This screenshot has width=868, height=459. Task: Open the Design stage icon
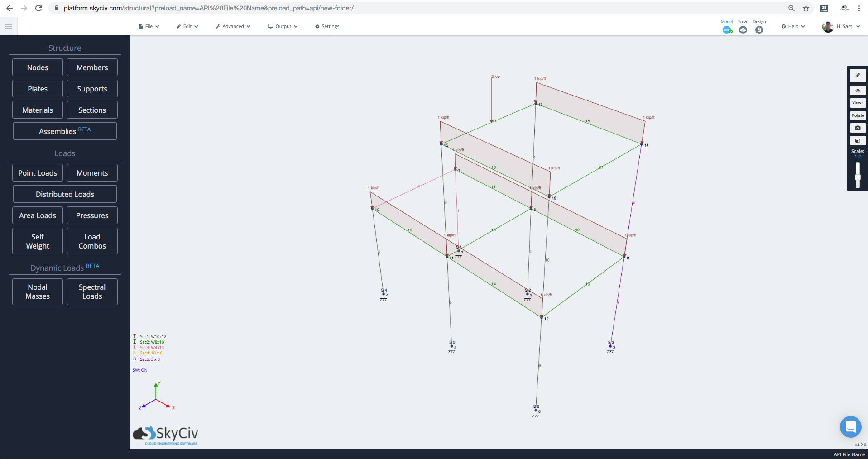pos(759,30)
